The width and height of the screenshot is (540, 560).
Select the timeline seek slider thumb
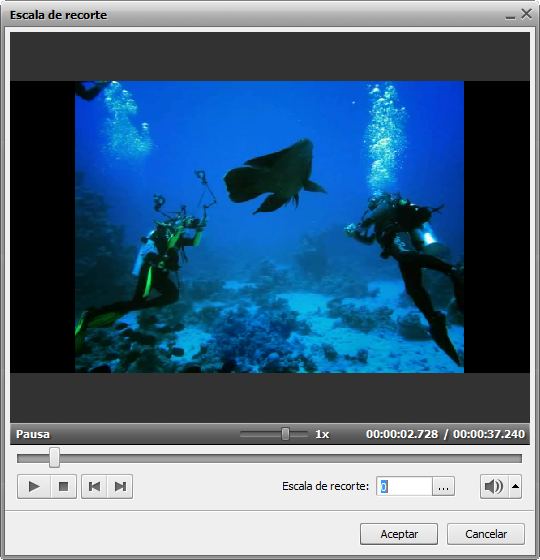(x=54, y=458)
